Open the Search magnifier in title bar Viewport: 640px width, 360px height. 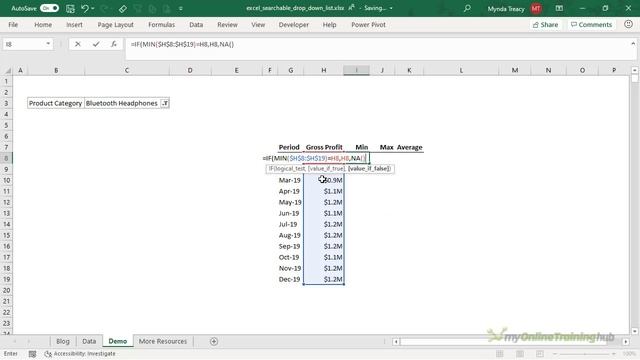[467, 8]
